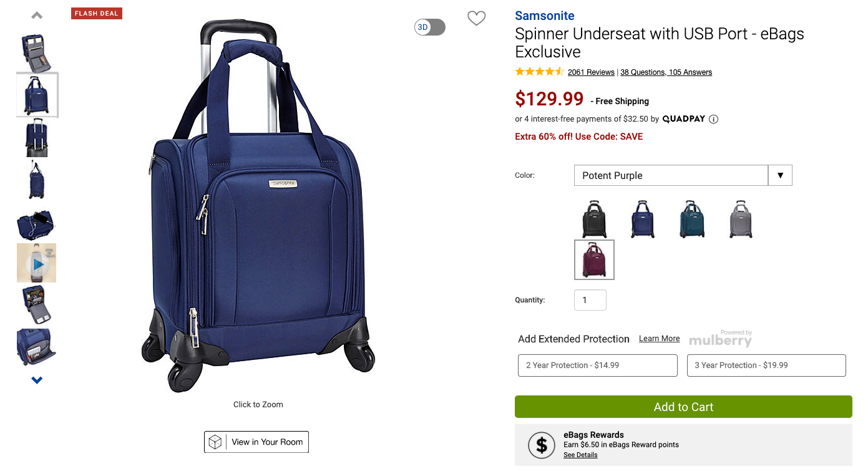Click the Samsonite brand link
The height and width of the screenshot is (474, 868).
coord(544,16)
